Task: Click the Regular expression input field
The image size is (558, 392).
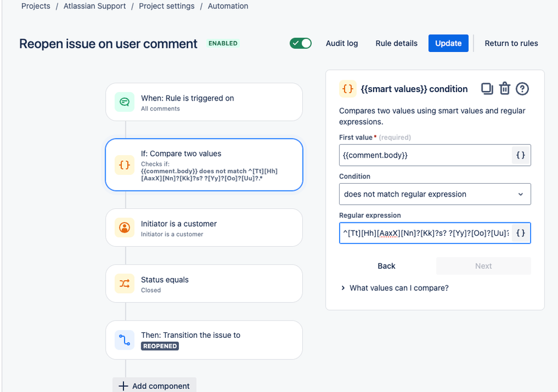Action: pos(426,233)
